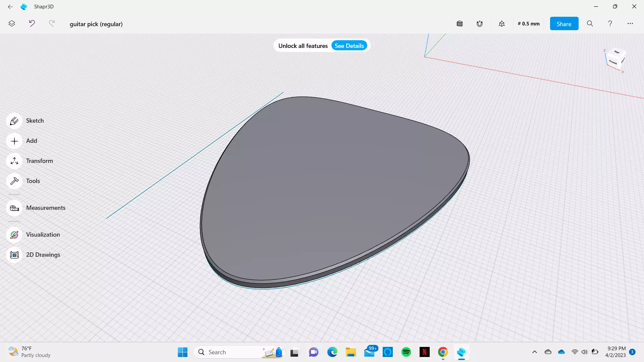Open the 2D Drawings option
The height and width of the screenshot is (362, 644).
[x=43, y=255]
